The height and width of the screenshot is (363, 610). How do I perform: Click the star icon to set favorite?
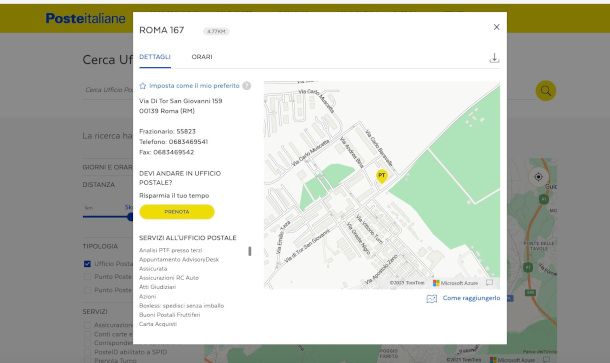click(143, 86)
